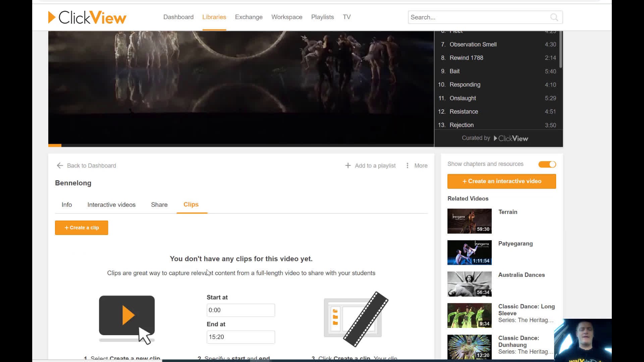
Task: Click the Australia Dances title
Action: click(x=522, y=275)
